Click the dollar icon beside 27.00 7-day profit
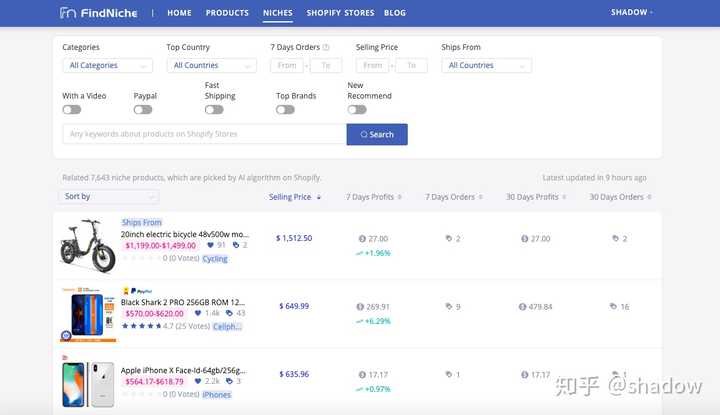 click(x=362, y=239)
